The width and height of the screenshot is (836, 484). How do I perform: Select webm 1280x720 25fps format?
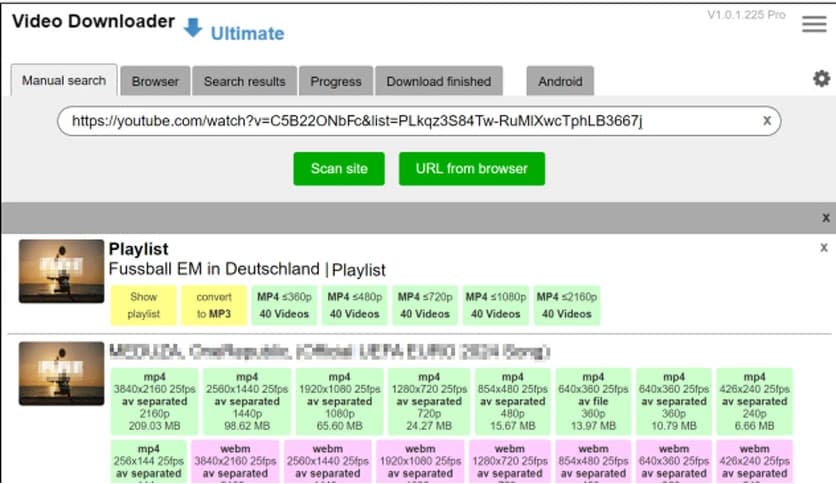click(x=510, y=462)
